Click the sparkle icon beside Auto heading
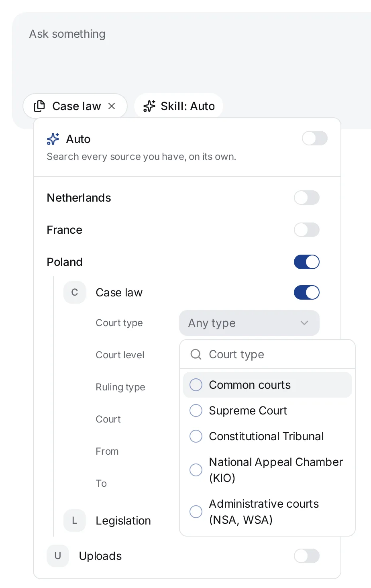Image resolution: width=371 pixels, height=588 pixels. pyautogui.click(x=53, y=139)
